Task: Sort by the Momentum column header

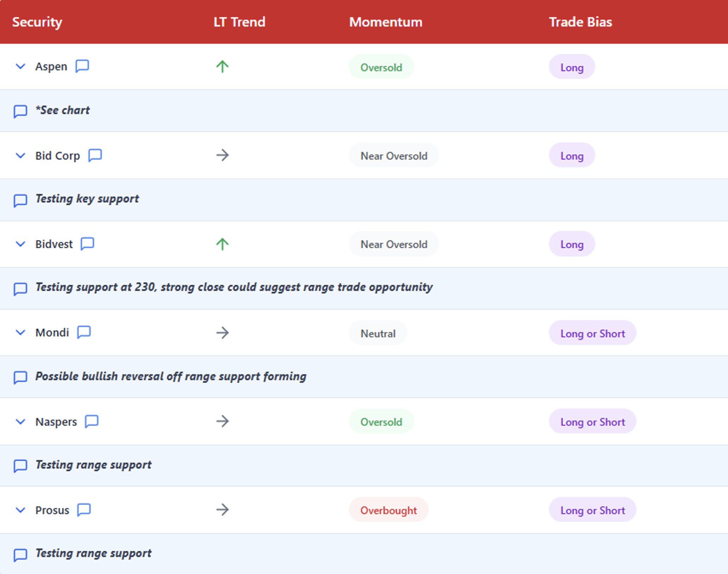Action: [x=386, y=22]
